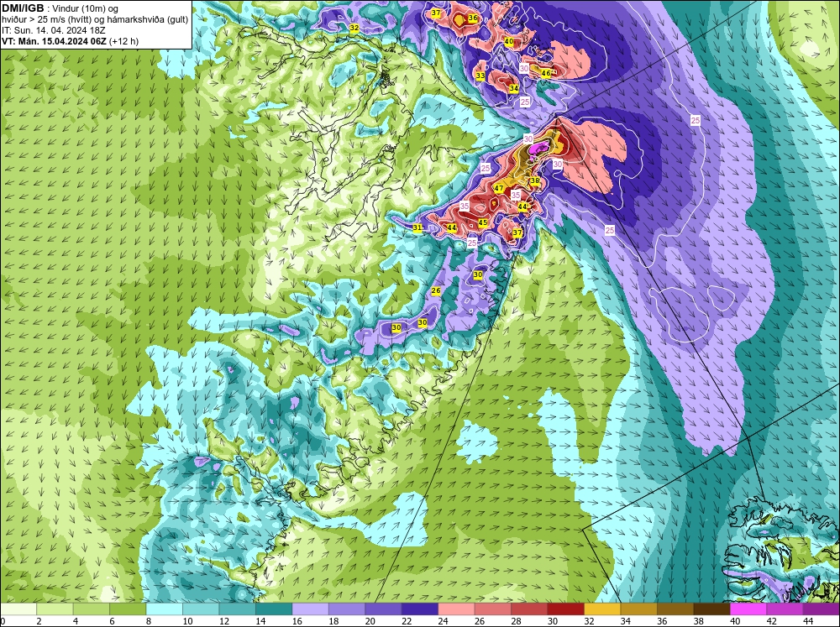Image resolution: width=840 pixels, height=627 pixels.
Task: Click the 'DMI/IGB' title in the header box
Action: (23, 8)
